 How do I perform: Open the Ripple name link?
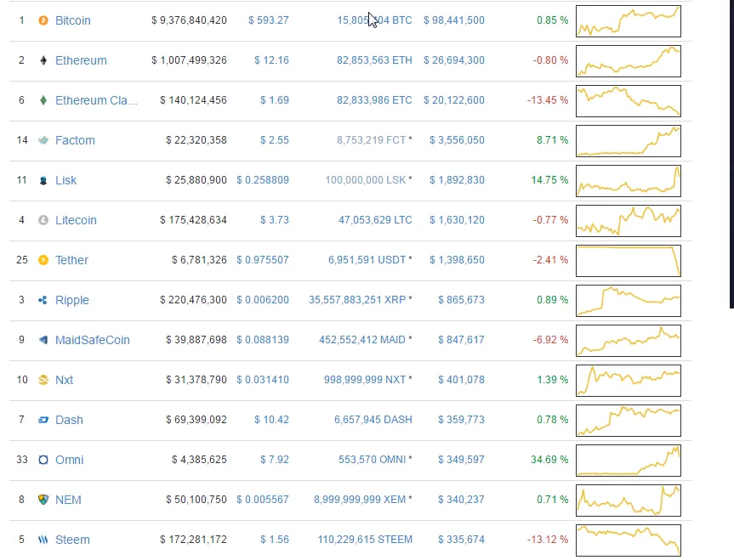72,300
